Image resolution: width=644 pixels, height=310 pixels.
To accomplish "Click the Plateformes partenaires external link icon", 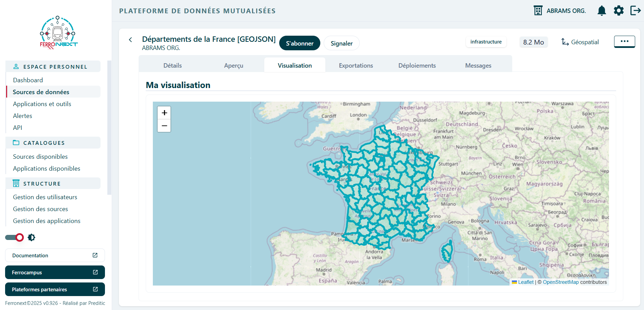I will pos(95,289).
